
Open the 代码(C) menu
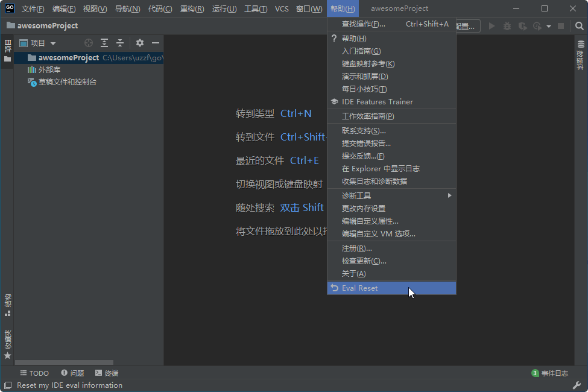click(160, 8)
